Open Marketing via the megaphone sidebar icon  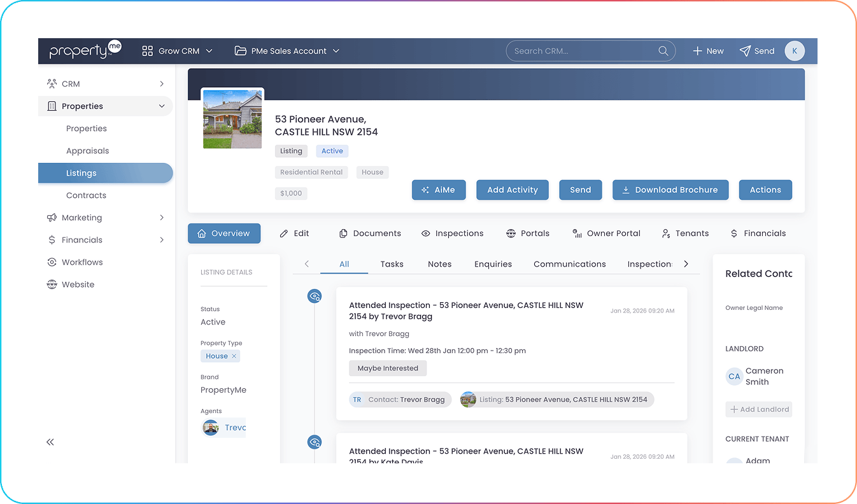pyautogui.click(x=52, y=217)
